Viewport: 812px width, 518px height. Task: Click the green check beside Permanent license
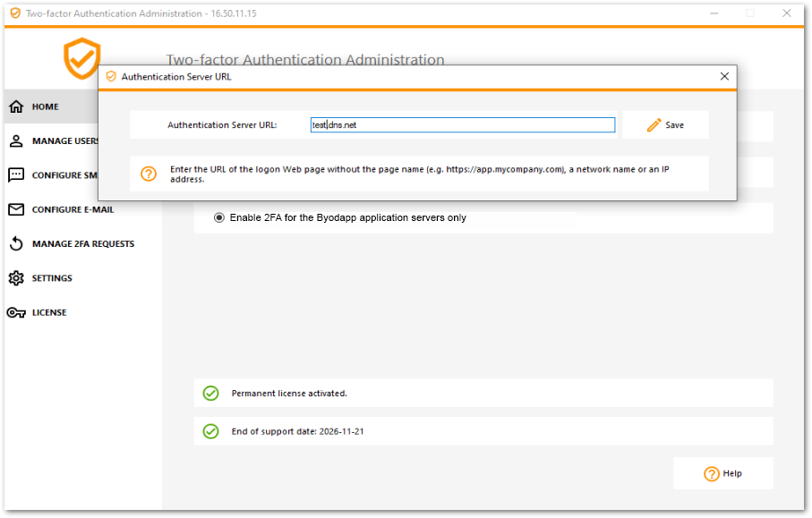coord(210,394)
